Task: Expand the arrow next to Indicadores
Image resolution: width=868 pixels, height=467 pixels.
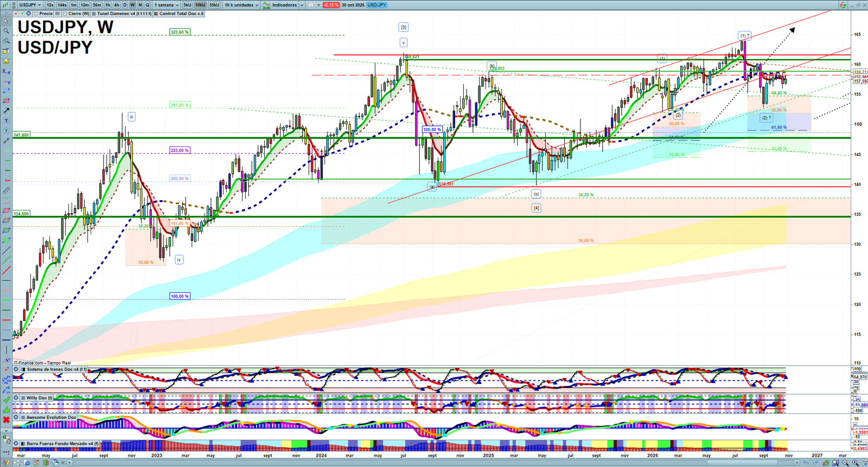Action: (x=302, y=5)
